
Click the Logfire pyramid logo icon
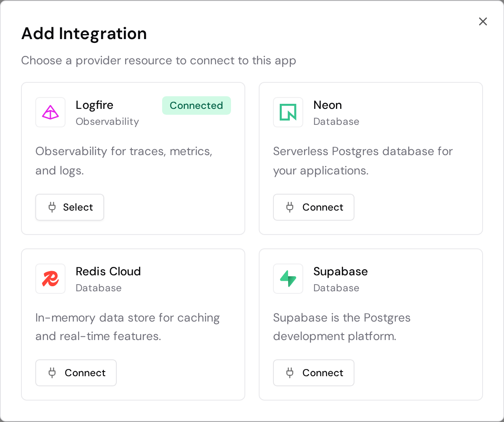50,112
